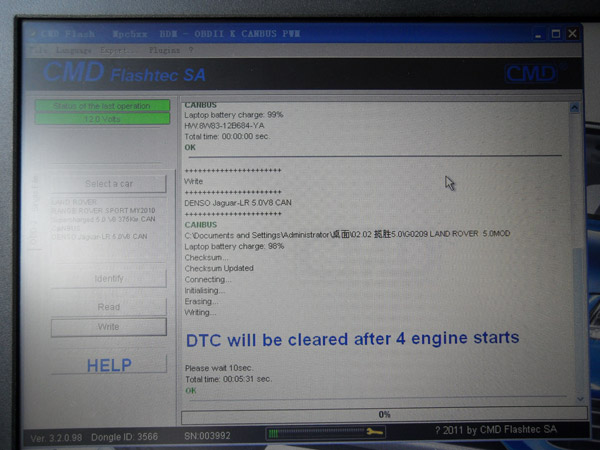The image size is (600, 450).
Task: Click the Identify button
Action: tap(109, 278)
